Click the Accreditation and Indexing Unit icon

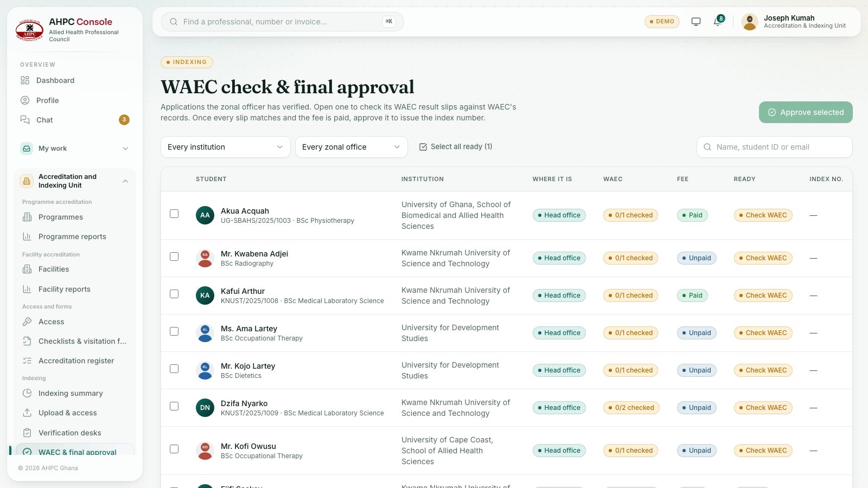pos(27,181)
